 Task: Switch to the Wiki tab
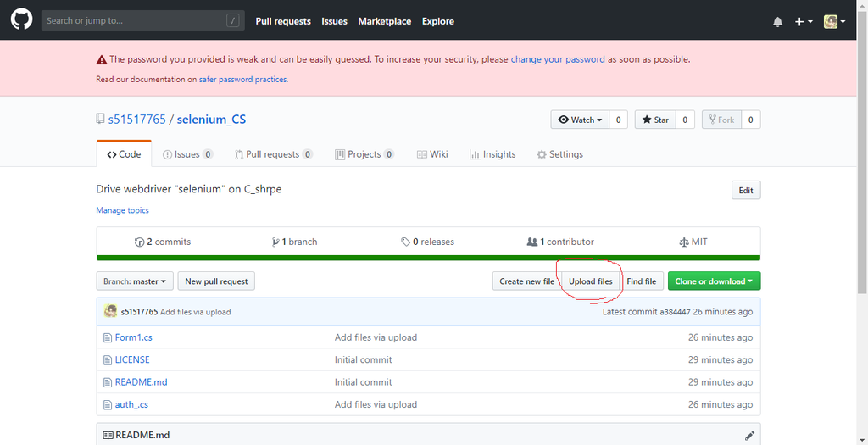(x=432, y=154)
